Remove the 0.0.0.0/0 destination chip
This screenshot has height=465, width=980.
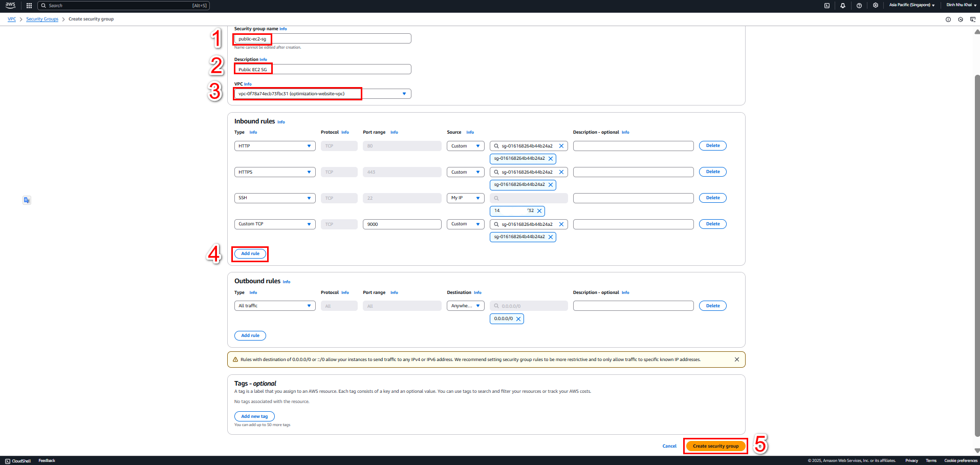click(518, 319)
